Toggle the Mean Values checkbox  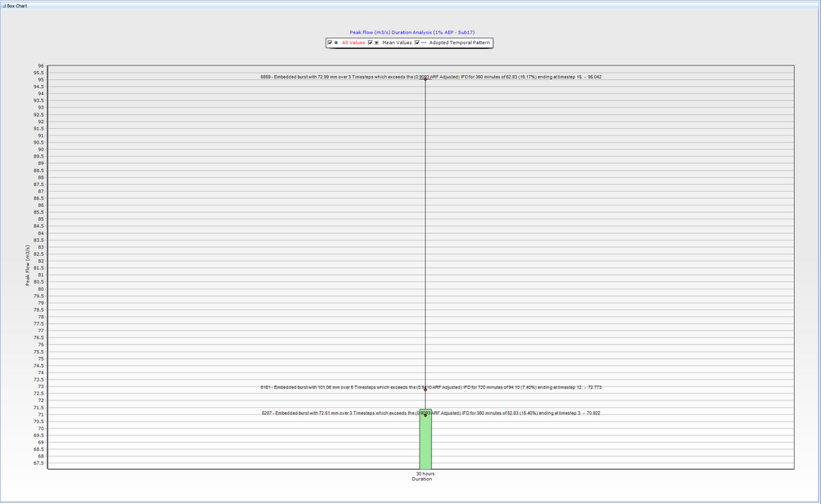pos(371,42)
